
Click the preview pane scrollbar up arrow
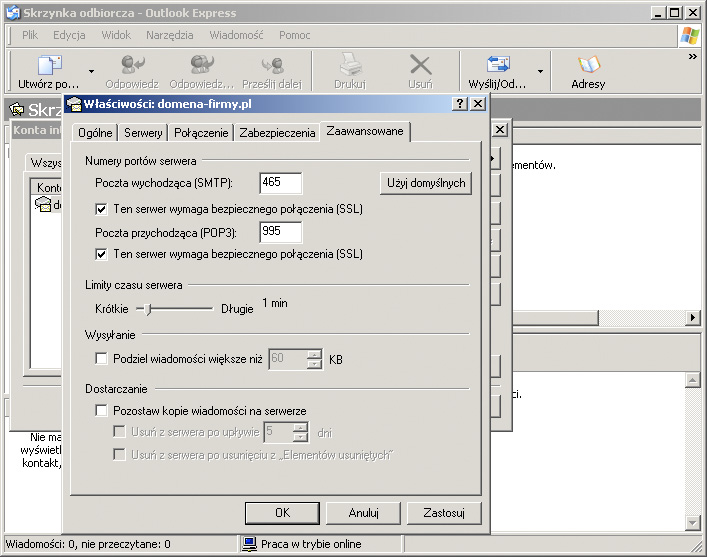(692, 380)
